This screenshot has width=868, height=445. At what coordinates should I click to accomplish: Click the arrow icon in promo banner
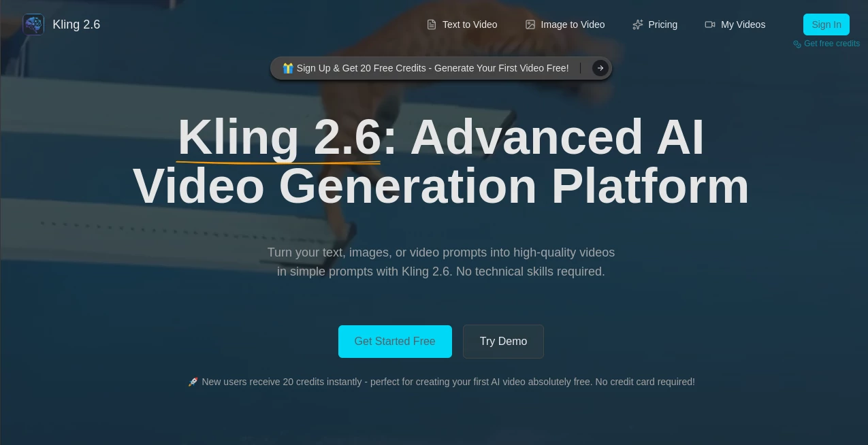pos(600,68)
